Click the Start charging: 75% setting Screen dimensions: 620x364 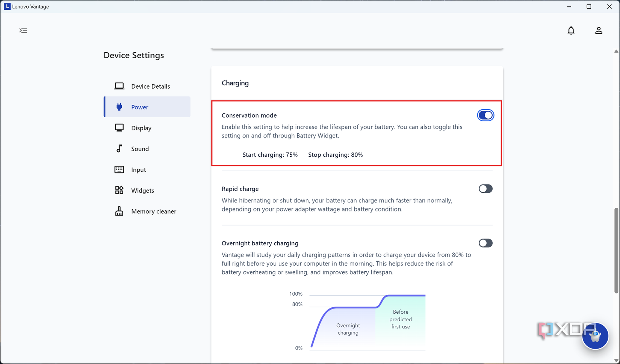coord(270,154)
